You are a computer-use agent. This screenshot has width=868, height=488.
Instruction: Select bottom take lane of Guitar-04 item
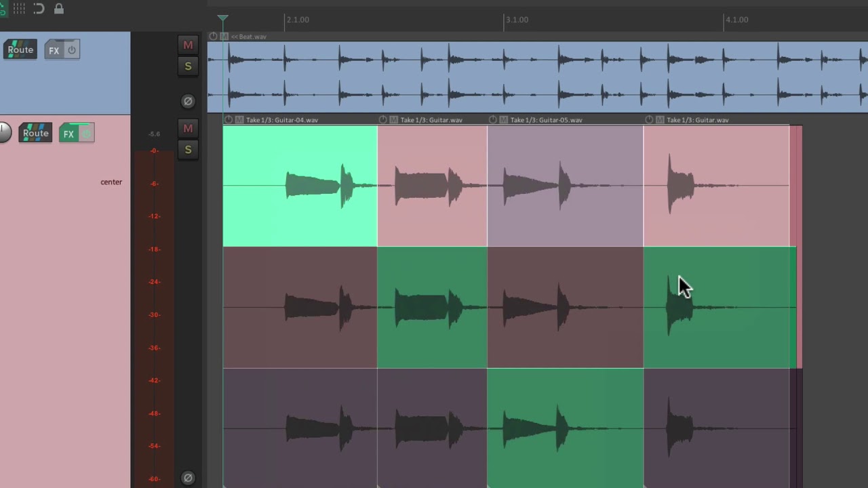[300, 428]
